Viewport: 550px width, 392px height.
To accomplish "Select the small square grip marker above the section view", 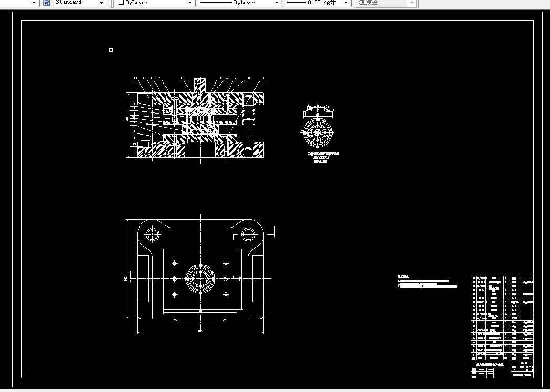I will 111,50.
